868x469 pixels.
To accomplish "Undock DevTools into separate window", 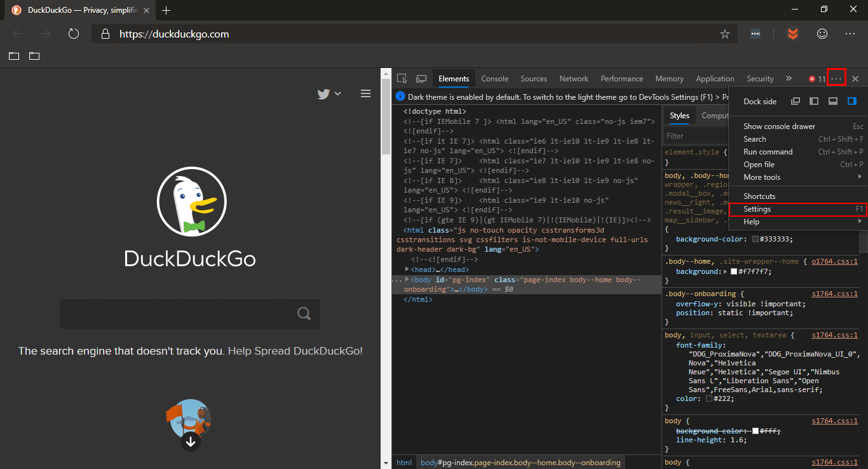I will [796, 101].
